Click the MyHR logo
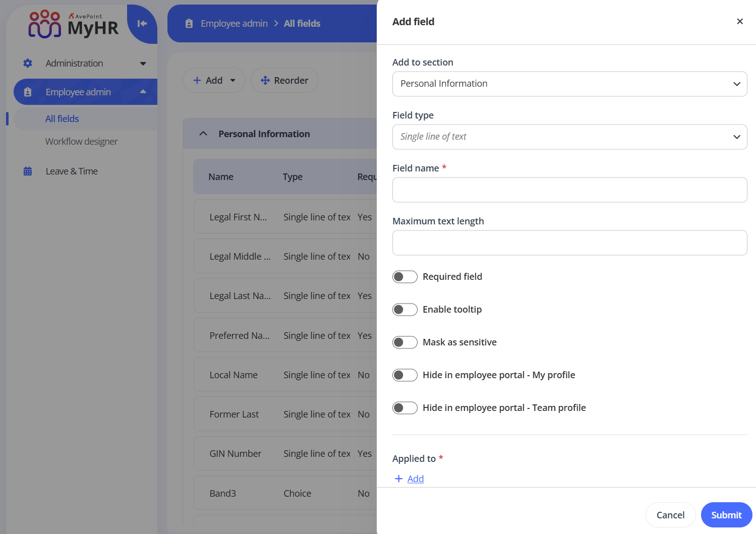 [73, 24]
